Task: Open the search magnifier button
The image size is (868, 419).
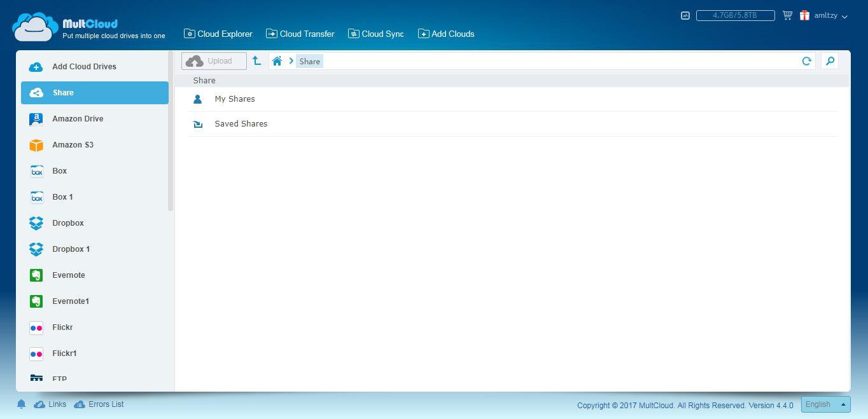Action: click(830, 61)
